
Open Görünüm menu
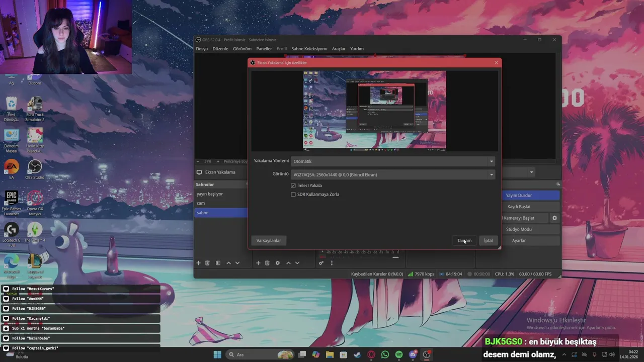(242, 49)
